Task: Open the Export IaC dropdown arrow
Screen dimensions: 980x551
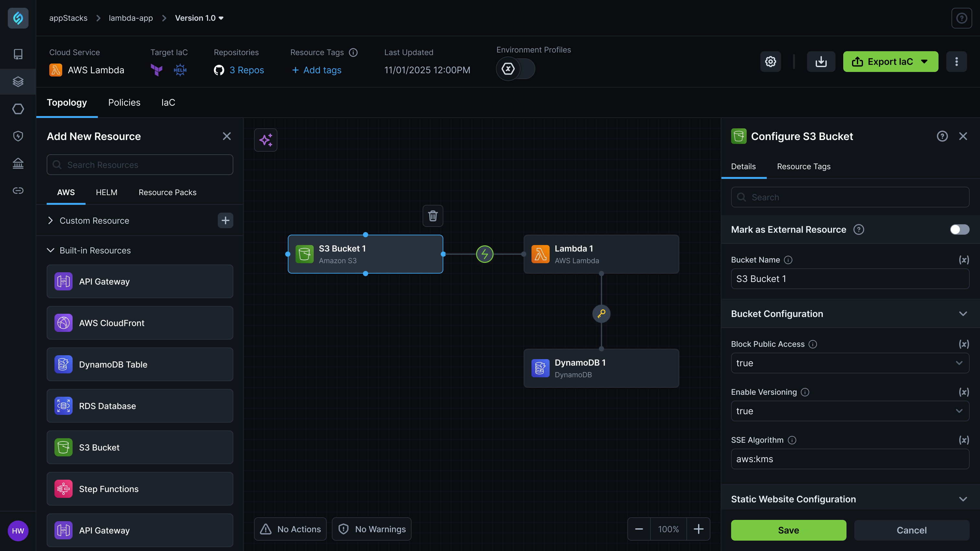Action: [924, 61]
